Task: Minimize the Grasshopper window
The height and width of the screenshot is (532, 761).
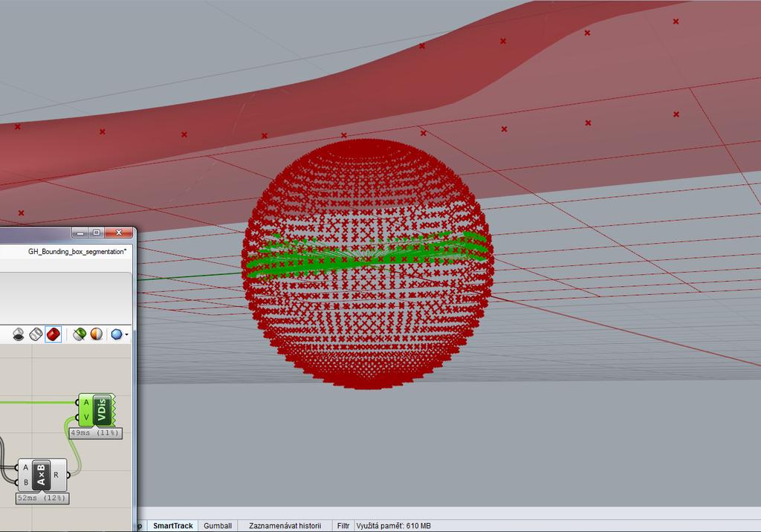Action: 80,233
